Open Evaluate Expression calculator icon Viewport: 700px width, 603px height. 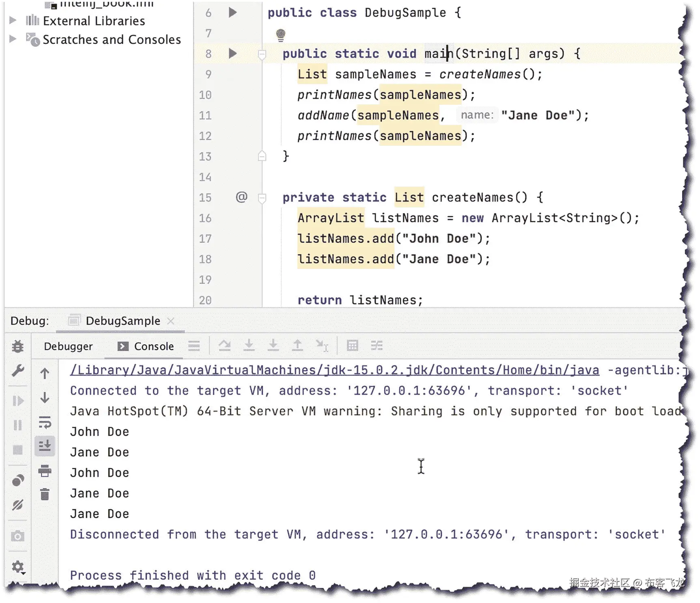(x=352, y=346)
